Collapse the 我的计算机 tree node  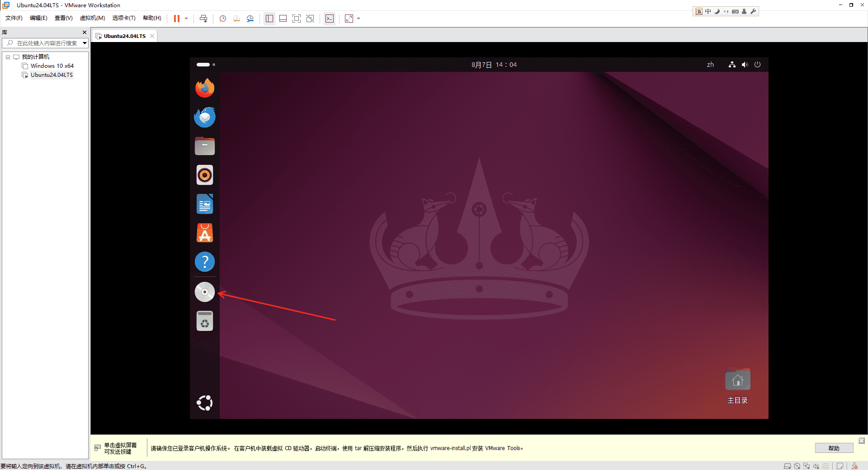8,57
